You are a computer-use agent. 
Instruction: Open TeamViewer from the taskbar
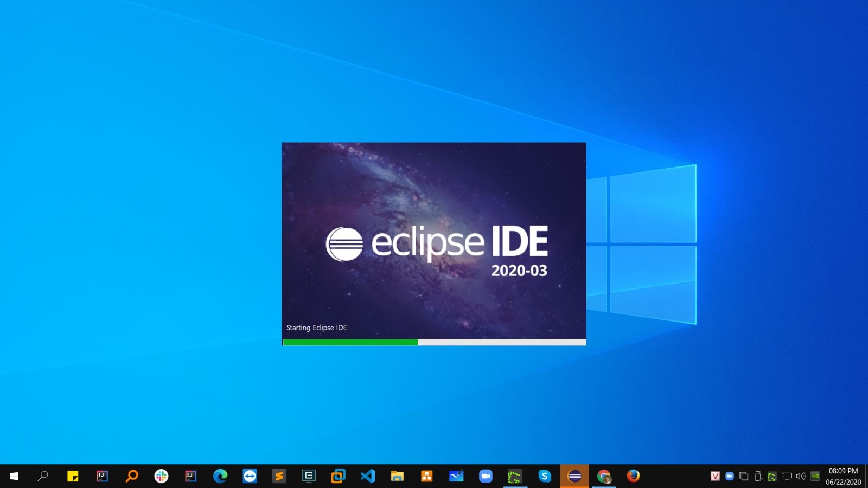(250, 476)
